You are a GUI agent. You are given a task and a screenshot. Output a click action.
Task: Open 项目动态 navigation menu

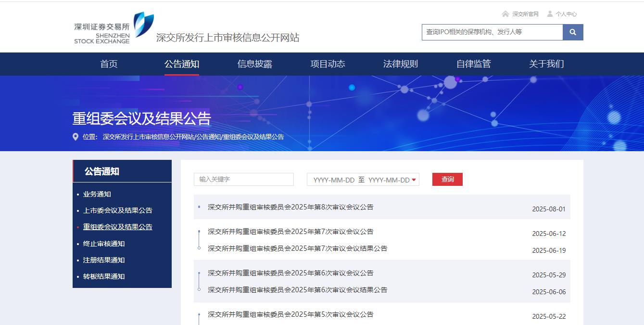328,64
